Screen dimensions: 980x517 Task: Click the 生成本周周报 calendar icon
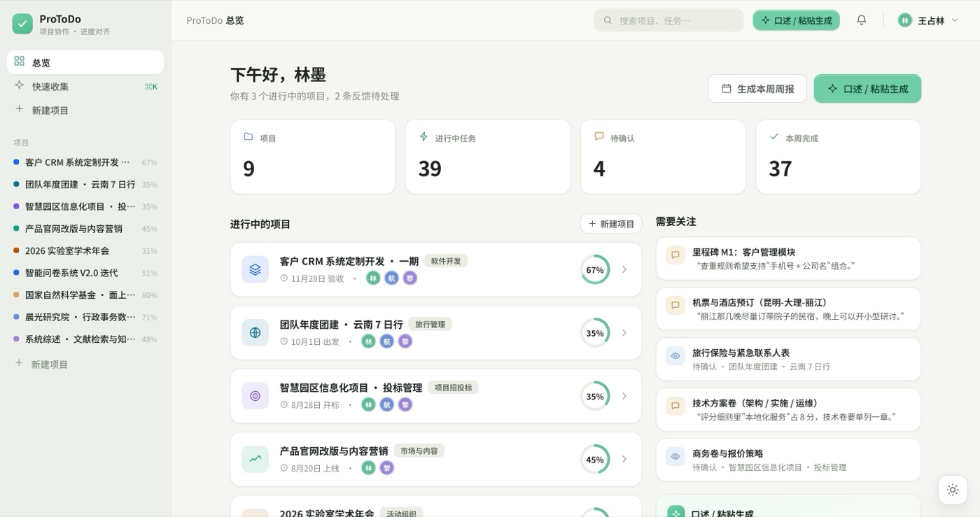[x=727, y=89]
